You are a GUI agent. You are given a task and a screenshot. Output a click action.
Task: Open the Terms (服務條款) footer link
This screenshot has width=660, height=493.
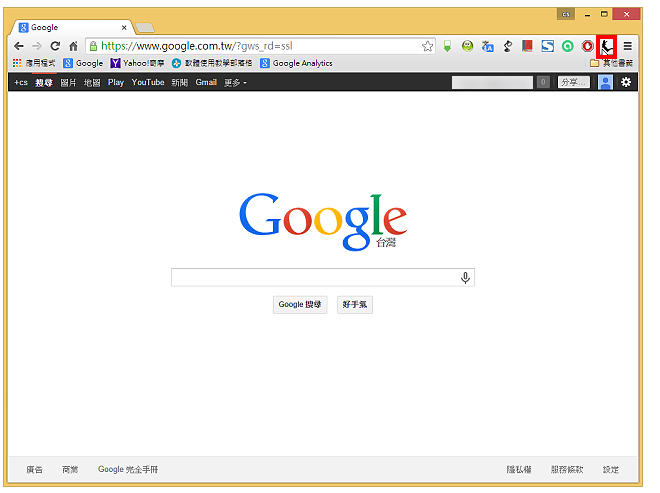click(x=567, y=469)
